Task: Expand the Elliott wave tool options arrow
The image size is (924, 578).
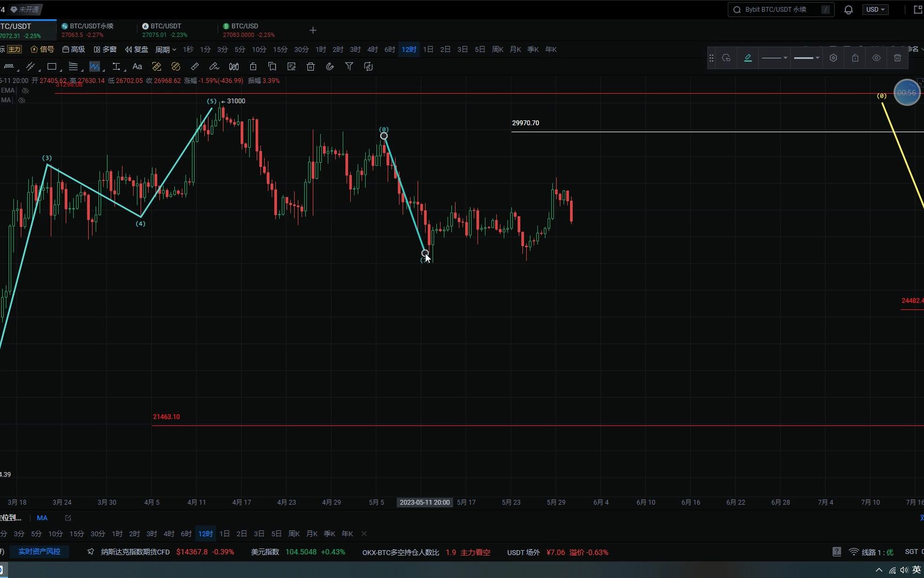Action: [x=104, y=70]
